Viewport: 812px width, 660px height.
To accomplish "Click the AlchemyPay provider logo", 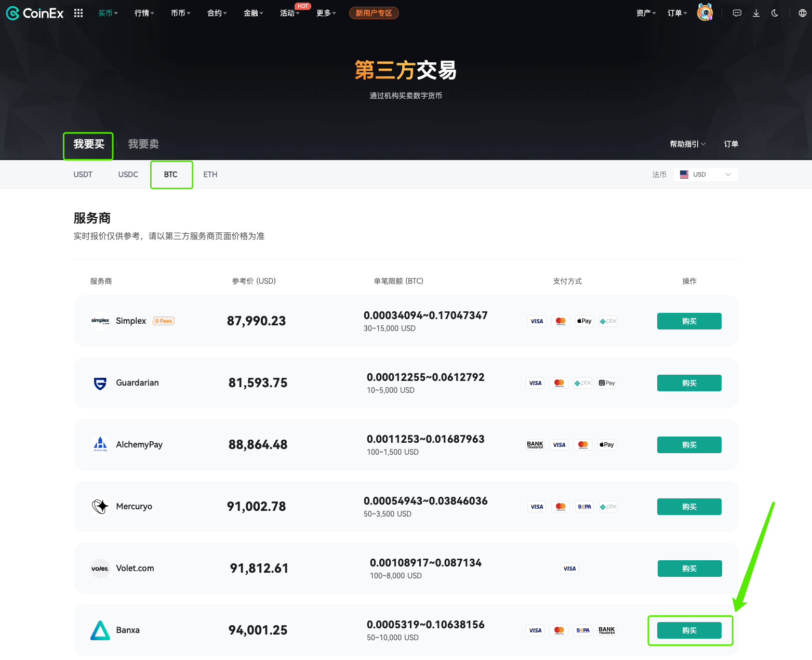I will (100, 444).
